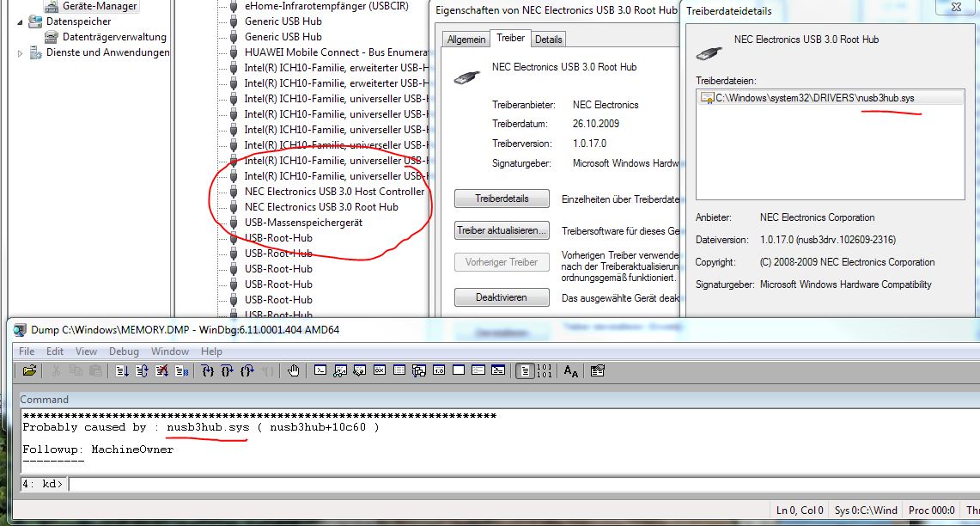Open the Help menu in WinDbg
Screen dimensions: 980x526
(x=211, y=352)
